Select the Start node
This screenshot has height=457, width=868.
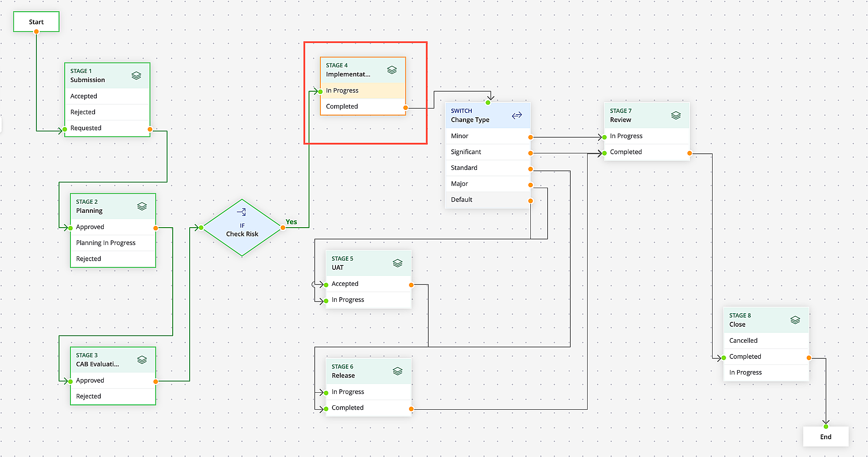(36, 21)
